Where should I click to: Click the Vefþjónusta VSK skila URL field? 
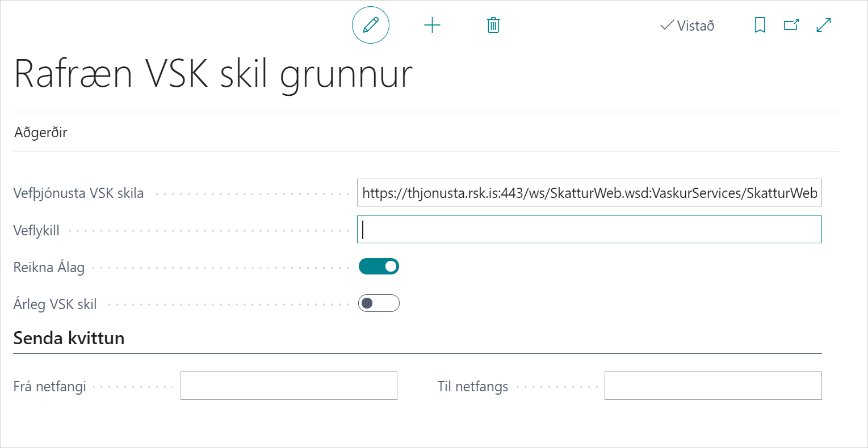click(x=589, y=193)
